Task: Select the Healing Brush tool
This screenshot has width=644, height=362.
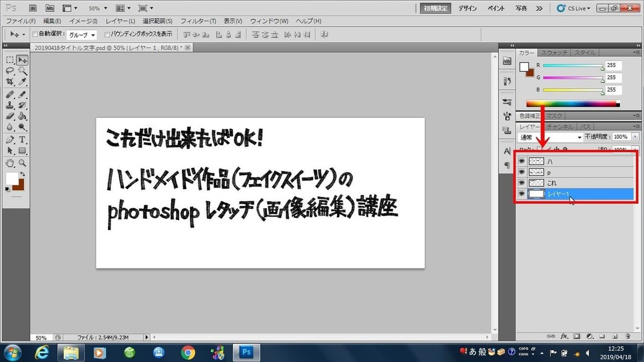Action: pos(10,94)
